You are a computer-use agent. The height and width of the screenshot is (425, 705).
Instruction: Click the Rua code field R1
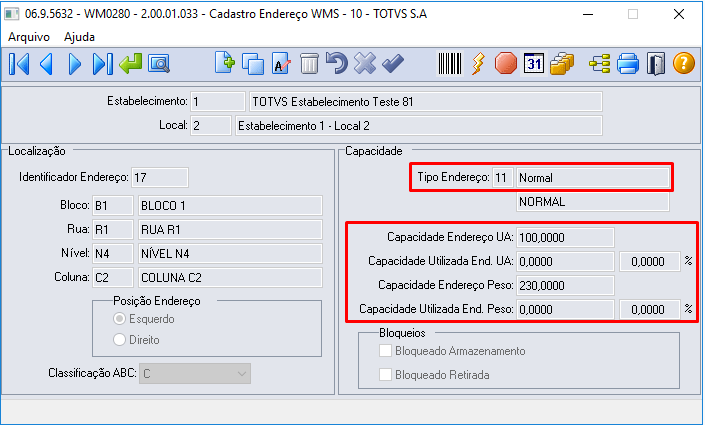click(x=113, y=230)
